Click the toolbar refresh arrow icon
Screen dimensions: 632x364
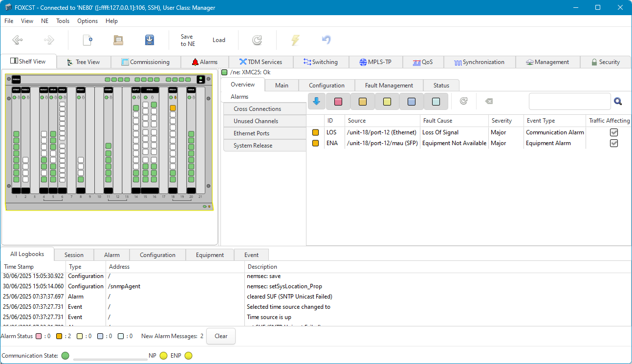257,40
